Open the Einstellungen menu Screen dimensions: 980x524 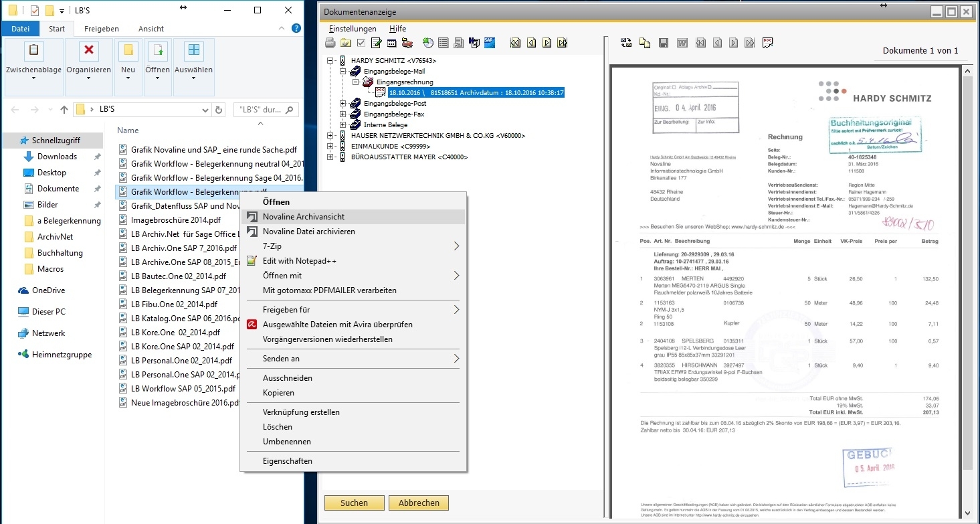[353, 29]
